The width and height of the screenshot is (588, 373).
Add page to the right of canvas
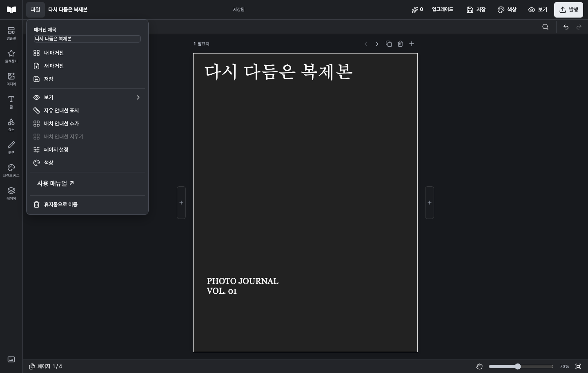coord(430,203)
